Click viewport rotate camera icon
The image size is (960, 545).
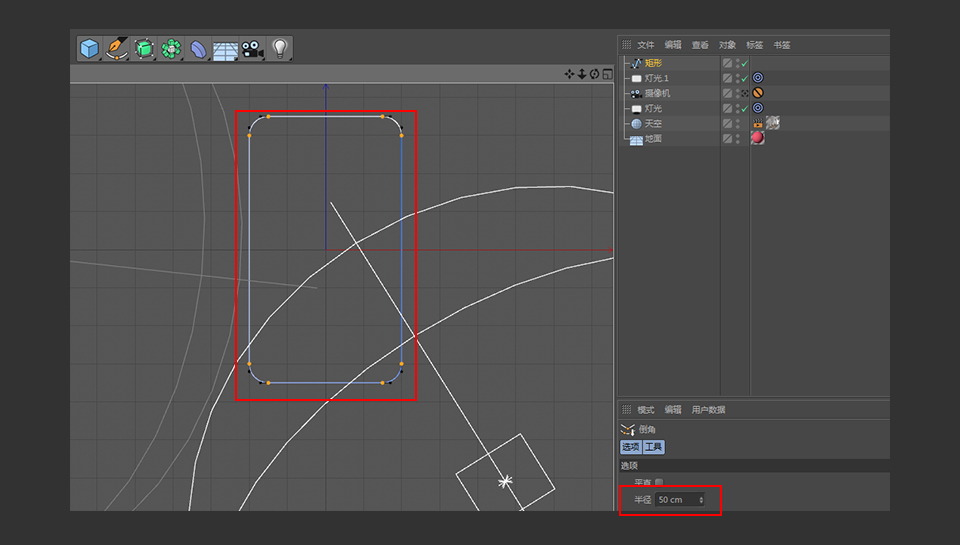[x=594, y=74]
